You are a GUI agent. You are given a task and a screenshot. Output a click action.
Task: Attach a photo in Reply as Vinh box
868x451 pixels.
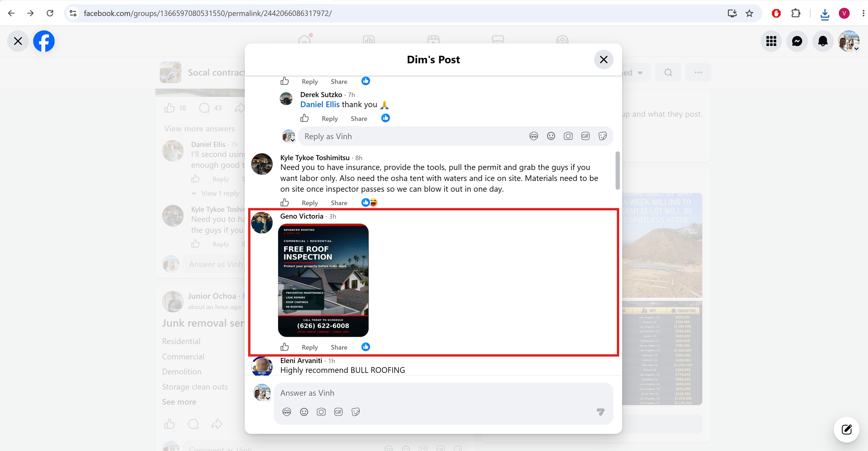[568, 136]
